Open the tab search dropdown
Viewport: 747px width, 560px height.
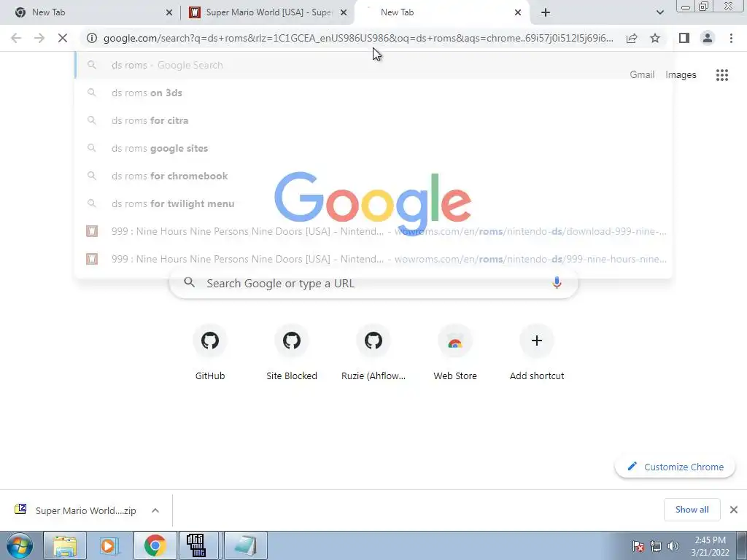[x=659, y=12]
